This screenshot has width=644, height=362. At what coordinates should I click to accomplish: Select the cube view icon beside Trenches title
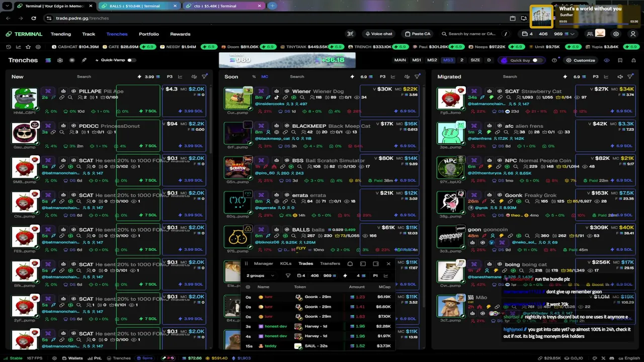[x=60, y=60]
